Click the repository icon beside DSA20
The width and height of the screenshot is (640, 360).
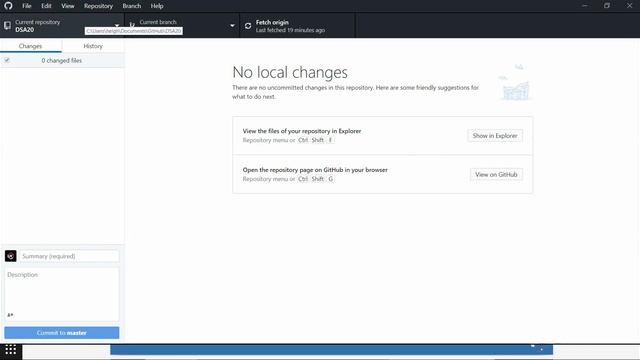tap(7, 26)
